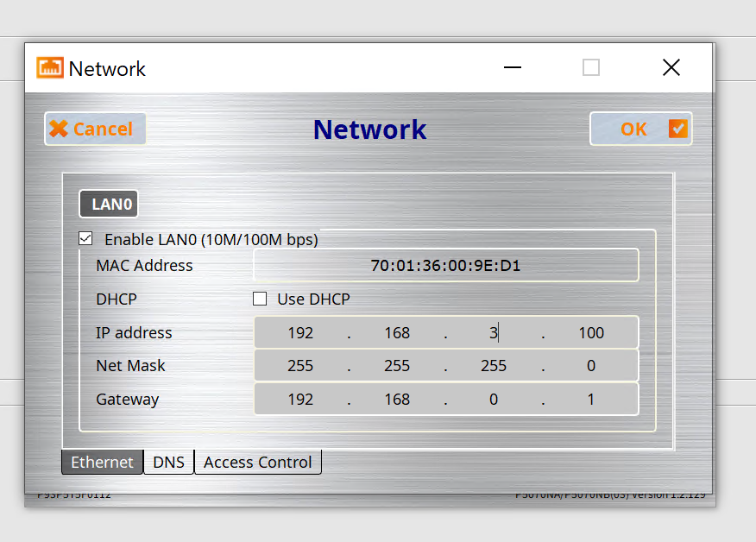The height and width of the screenshot is (542, 756).
Task: Enable the Use DHCP checkbox
Action: [260, 299]
